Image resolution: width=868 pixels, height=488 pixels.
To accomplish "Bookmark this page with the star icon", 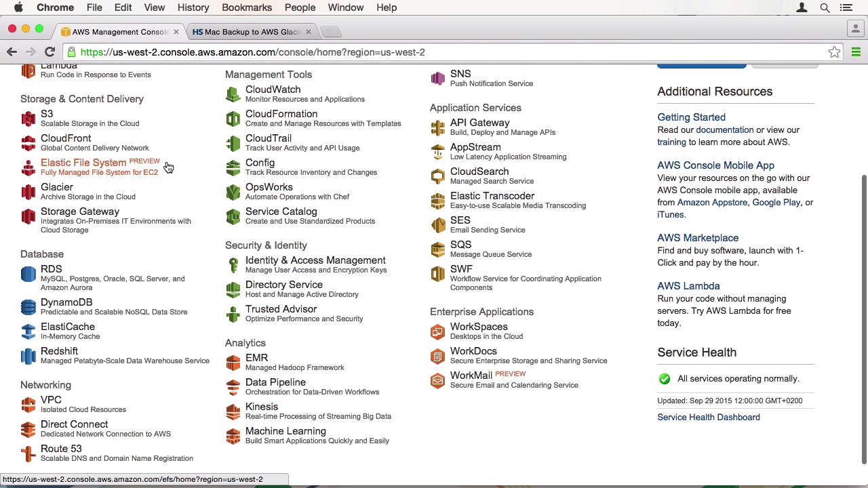I will [x=834, y=52].
